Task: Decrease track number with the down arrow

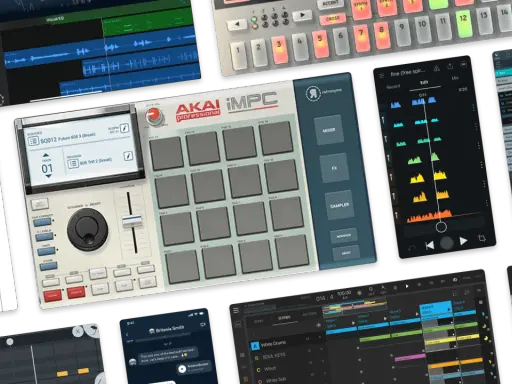Action: (49, 176)
